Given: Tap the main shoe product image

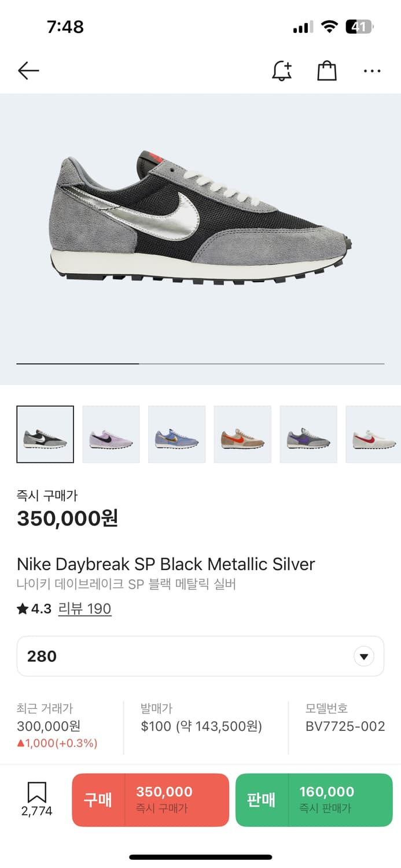Looking at the screenshot, I should 200,220.
